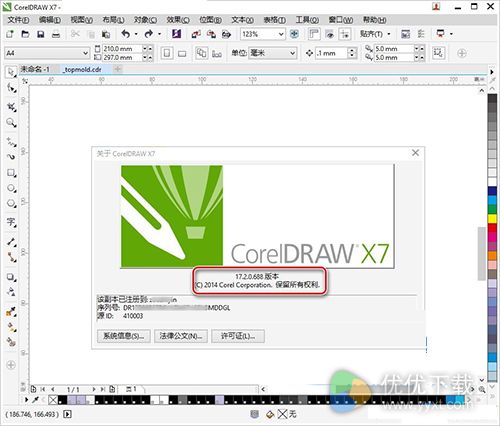Image resolution: width=500 pixels, height=426 pixels.
Task: Click the import icon in the toolbar
Action: (x=196, y=34)
